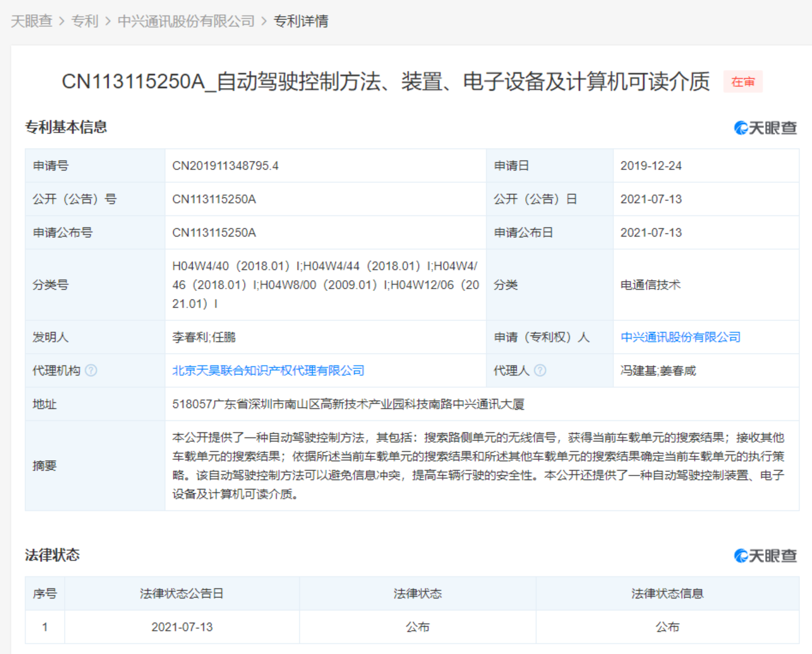
Task: Click the Shenzhen address row value
Action: [x=350, y=403]
